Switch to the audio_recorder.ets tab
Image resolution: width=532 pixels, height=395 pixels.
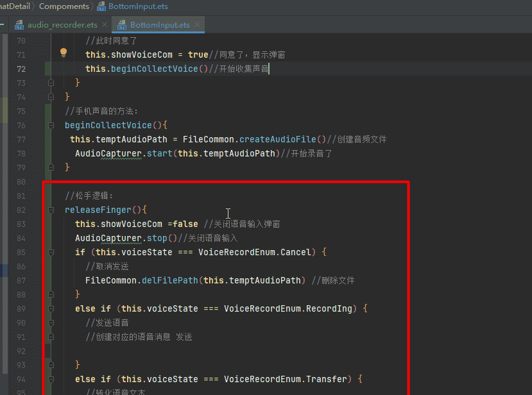(x=62, y=25)
